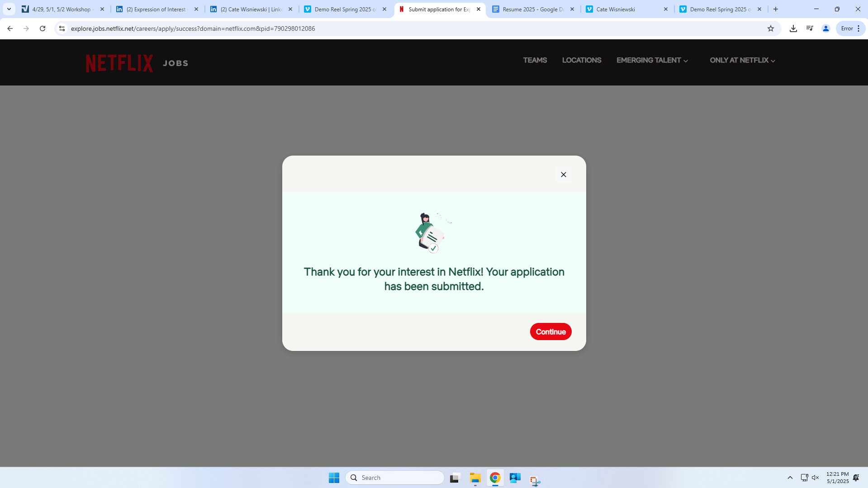Screen dimensions: 868x488
Task: Click the browser forward arrow
Action: coord(26,28)
